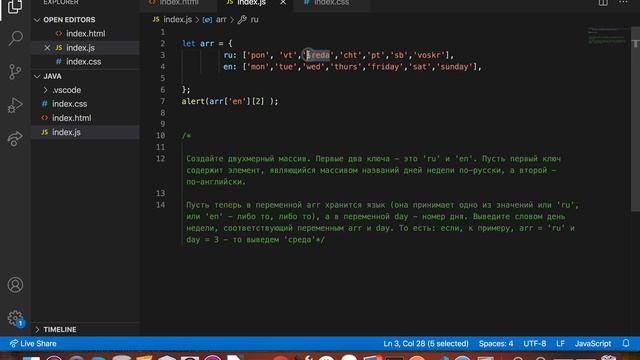The image size is (640, 360).
Task: Start Live Share from status bar
Action: pos(33,344)
